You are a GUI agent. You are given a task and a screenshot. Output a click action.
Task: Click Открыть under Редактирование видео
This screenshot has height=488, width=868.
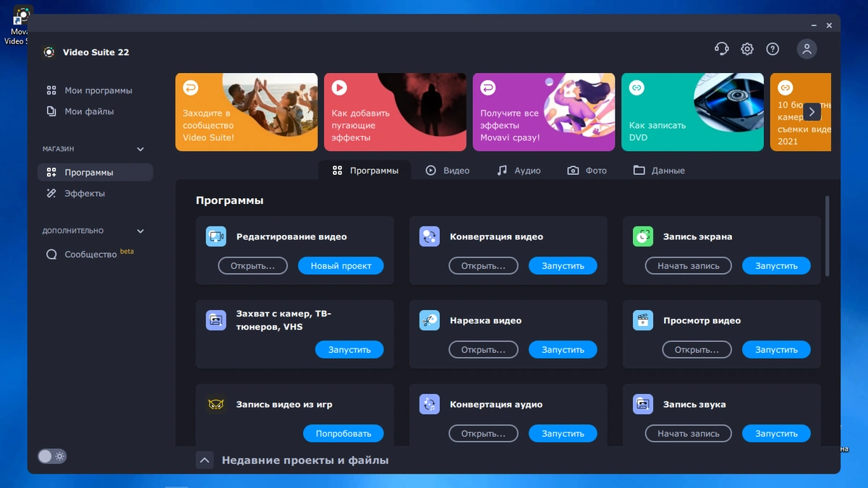point(252,265)
